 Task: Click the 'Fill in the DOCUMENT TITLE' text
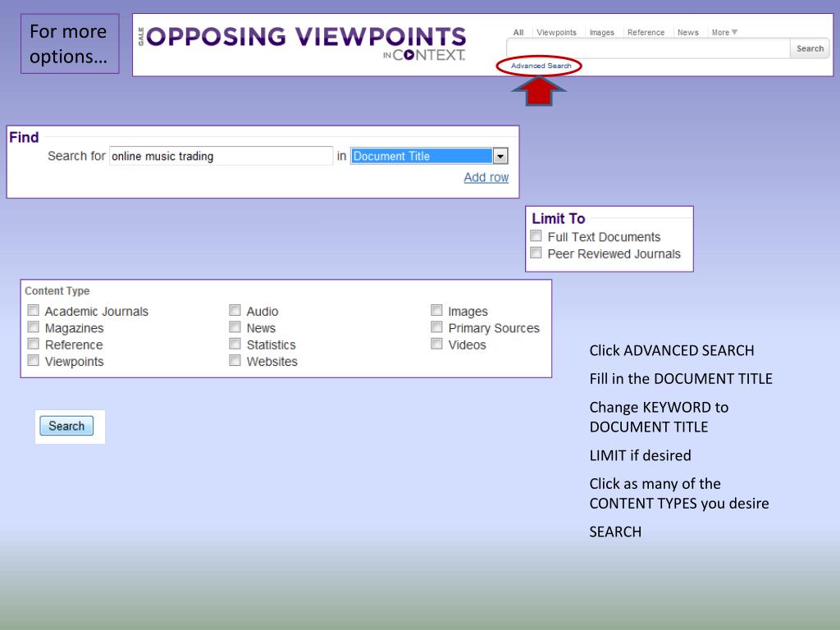pyautogui.click(x=681, y=379)
